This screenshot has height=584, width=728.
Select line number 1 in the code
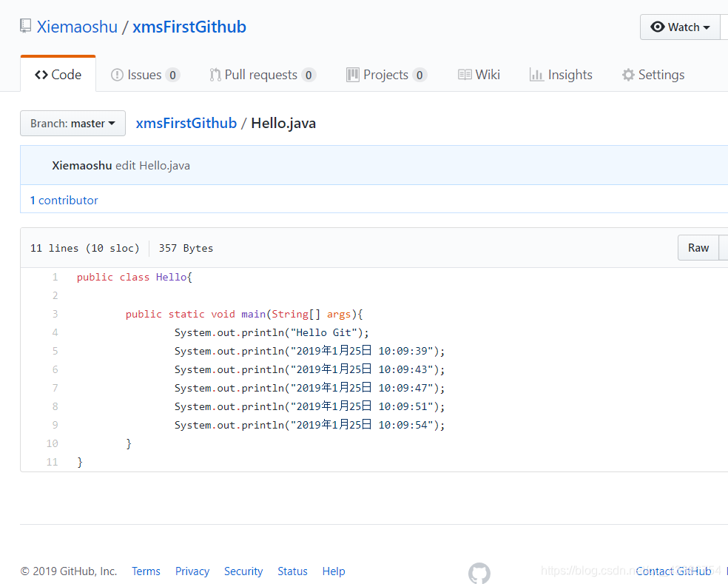55,277
